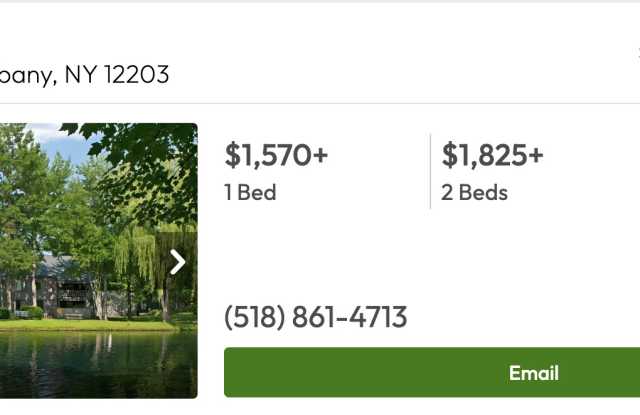Viewport: 640px width, 415px height.
Task: Choose the 1 Bed option
Action: point(250,192)
